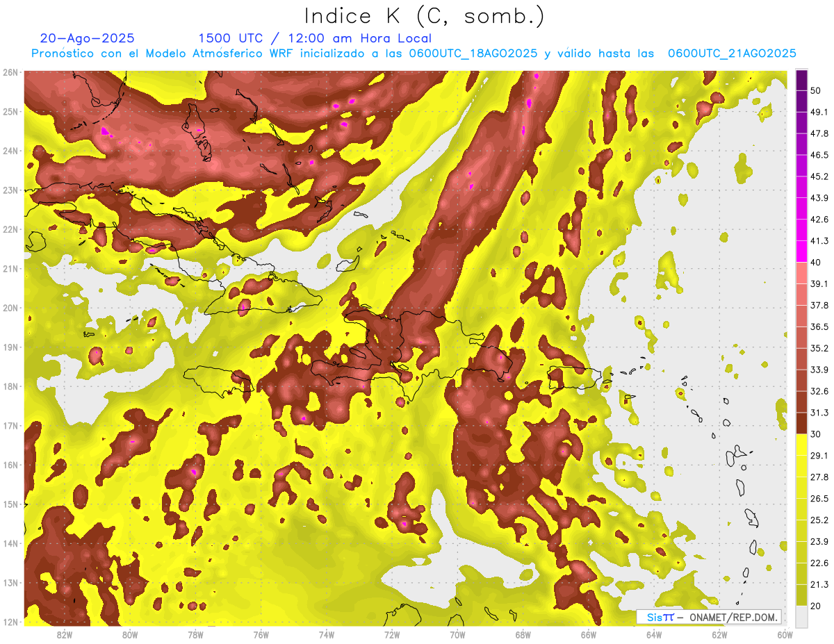The width and height of the screenshot is (834, 644).
Task: Click the olive color bar segment between 20 and 21.3
Action: click(801, 595)
